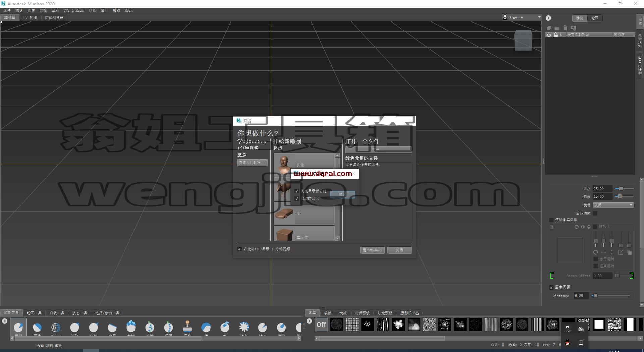Select the Pinch (收缩) brush tool
This screenshot has height=352, width=644.
click(x=94, y=327)
